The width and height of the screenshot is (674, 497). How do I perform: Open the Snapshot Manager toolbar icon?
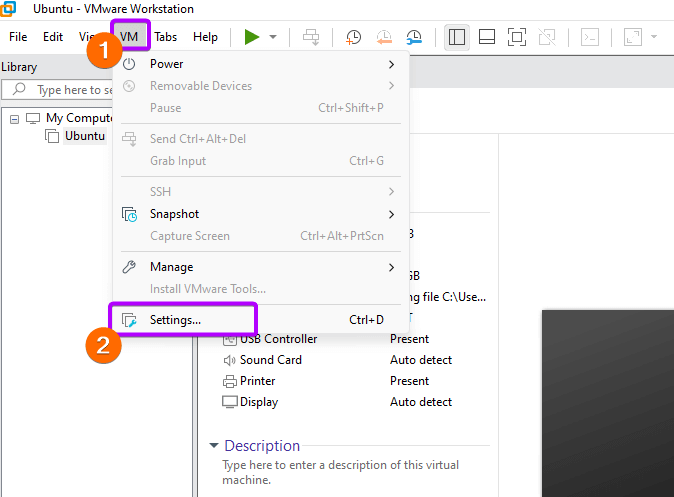(414, 37)
